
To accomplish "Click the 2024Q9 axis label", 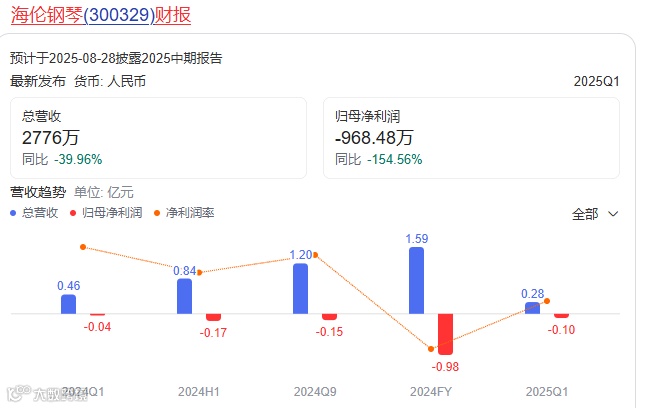I will click(x=315, y=391).
